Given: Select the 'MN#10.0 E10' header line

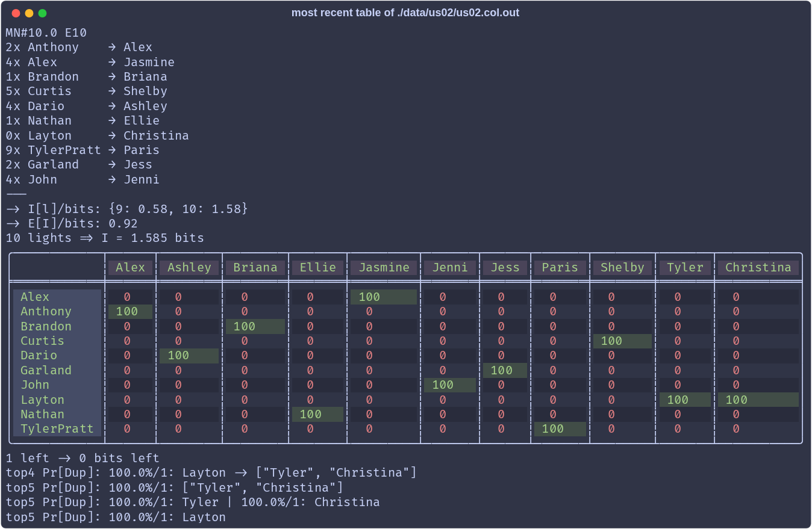Looking at the screenshot, I should pos(46,32).
